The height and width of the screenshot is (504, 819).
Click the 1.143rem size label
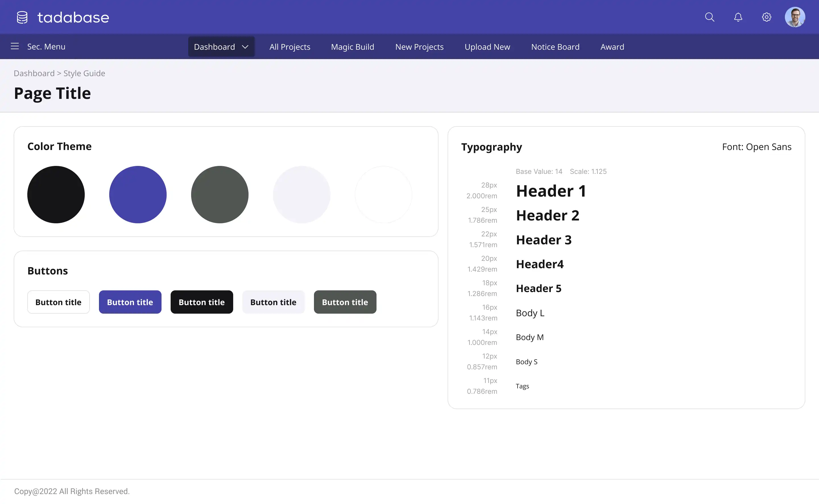(483, 318)
